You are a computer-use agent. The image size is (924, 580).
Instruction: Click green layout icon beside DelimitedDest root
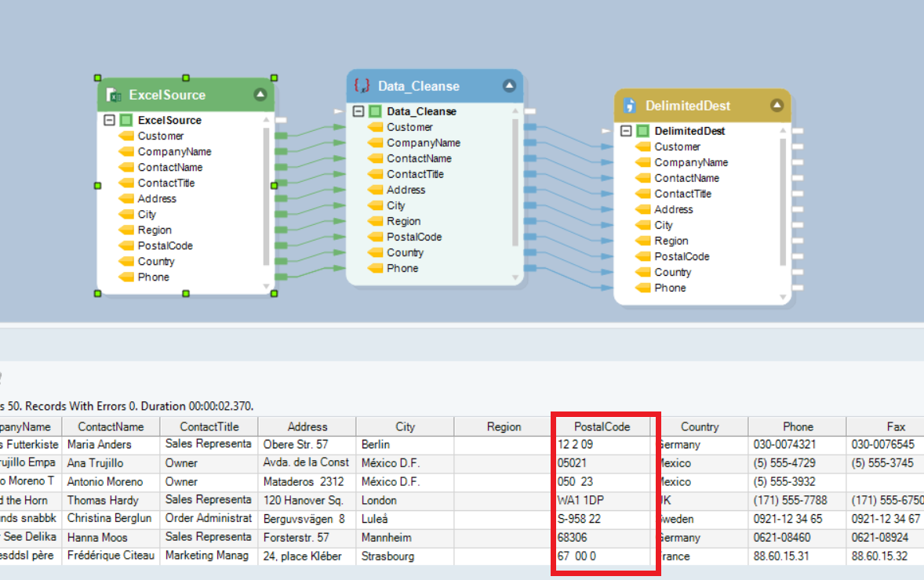pos(643,131)
